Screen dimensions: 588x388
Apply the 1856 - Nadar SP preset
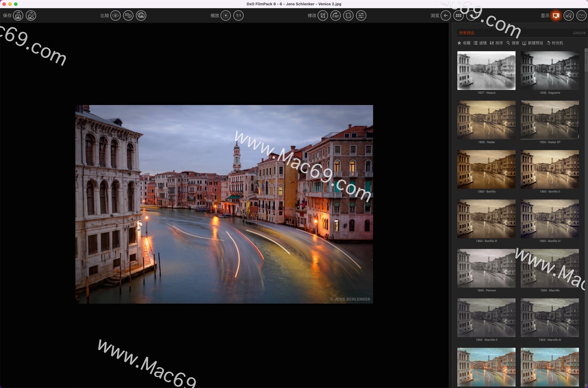(x=550, y=120)
